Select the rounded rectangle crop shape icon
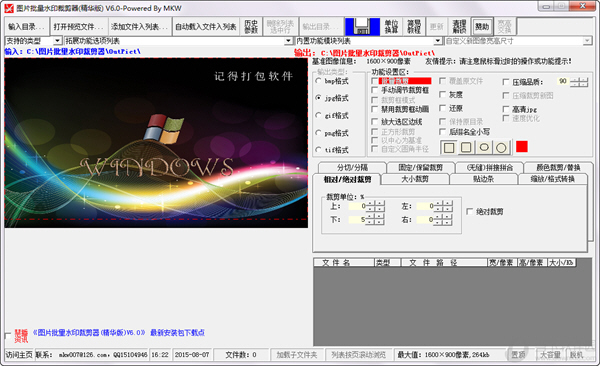This screenshot has height=366, width=600. click(466, 147)
